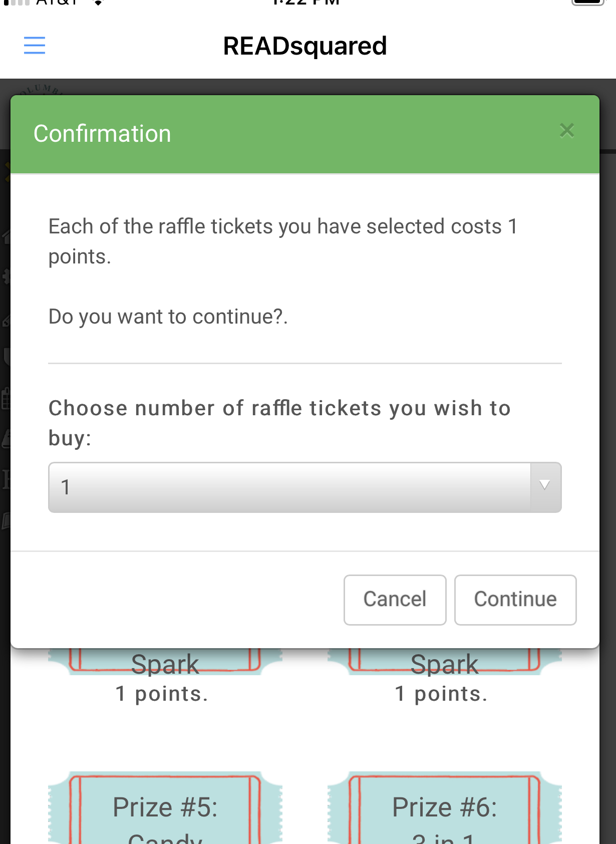Image resolution: width=616 pixels, height=844 pixels.
Task: Close the Confirmation dialog with the X
Action: 566,131
